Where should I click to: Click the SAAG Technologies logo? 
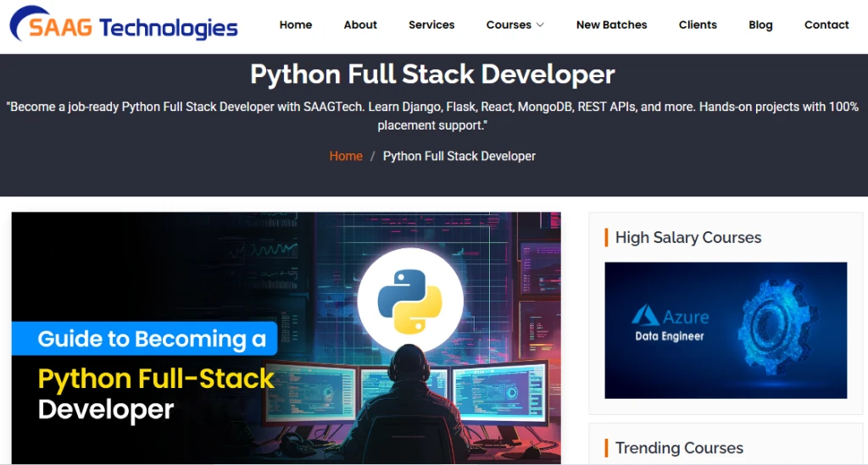point(124,25)
